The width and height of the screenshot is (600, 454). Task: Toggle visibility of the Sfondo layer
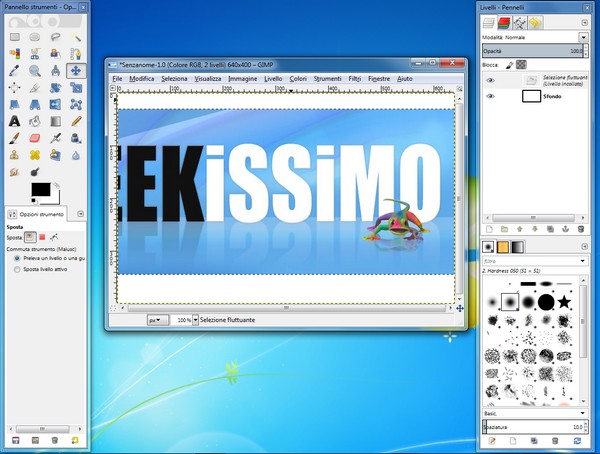click(x=490, y=96)
